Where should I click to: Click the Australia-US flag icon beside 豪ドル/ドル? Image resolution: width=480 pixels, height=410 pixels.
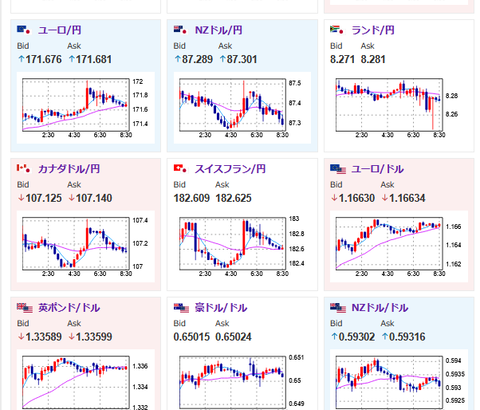coord(181,308)
